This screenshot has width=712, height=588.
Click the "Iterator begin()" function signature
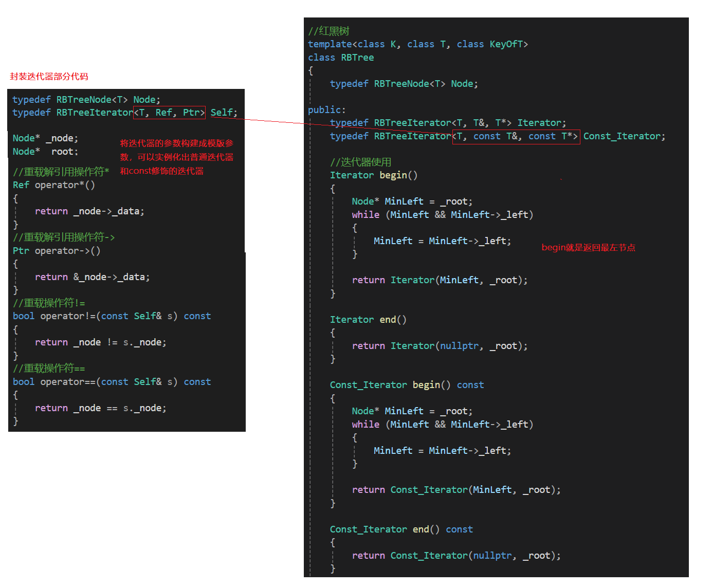point(374,175)
